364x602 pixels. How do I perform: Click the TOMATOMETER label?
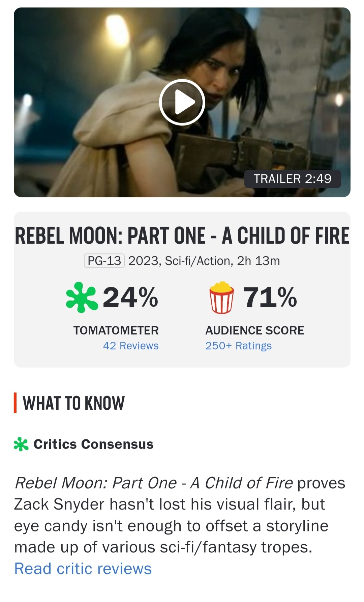click(116, 330)
